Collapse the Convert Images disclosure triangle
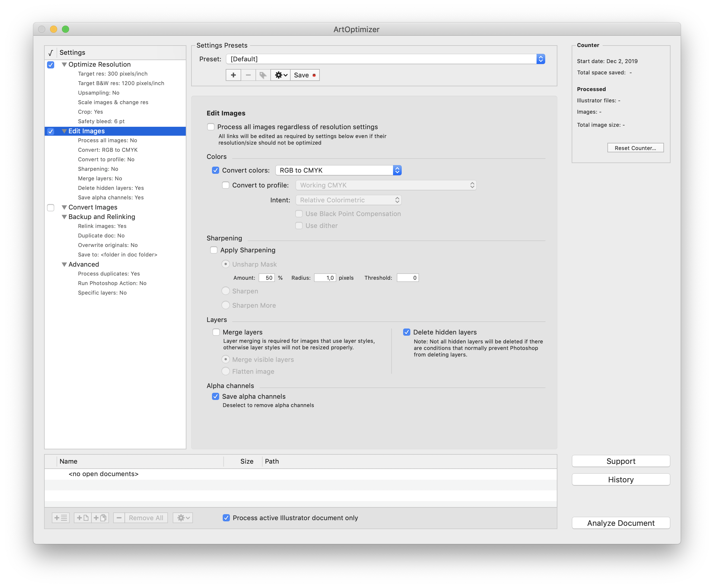This screenshot has height=588, width=714. (x=64, y=207)
